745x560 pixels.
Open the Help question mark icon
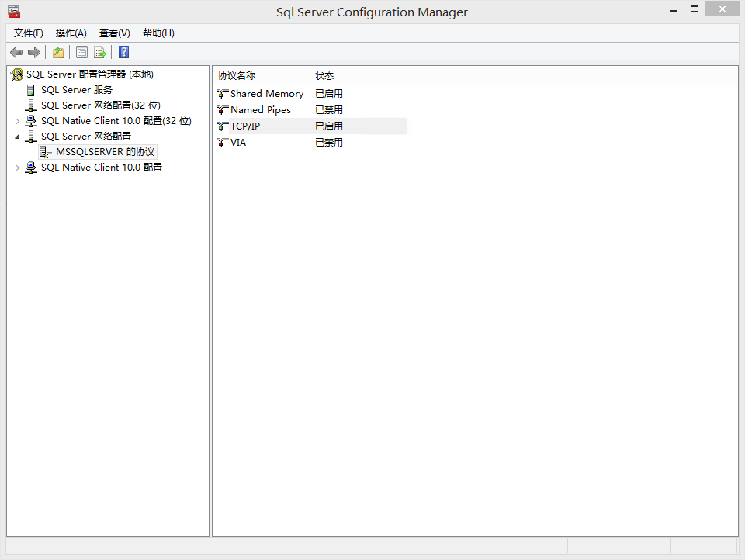tap(123, 52)
